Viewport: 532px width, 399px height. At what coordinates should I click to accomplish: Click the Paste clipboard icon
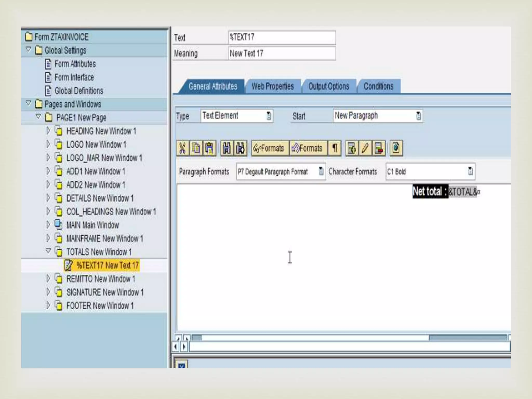pos(209,148)
